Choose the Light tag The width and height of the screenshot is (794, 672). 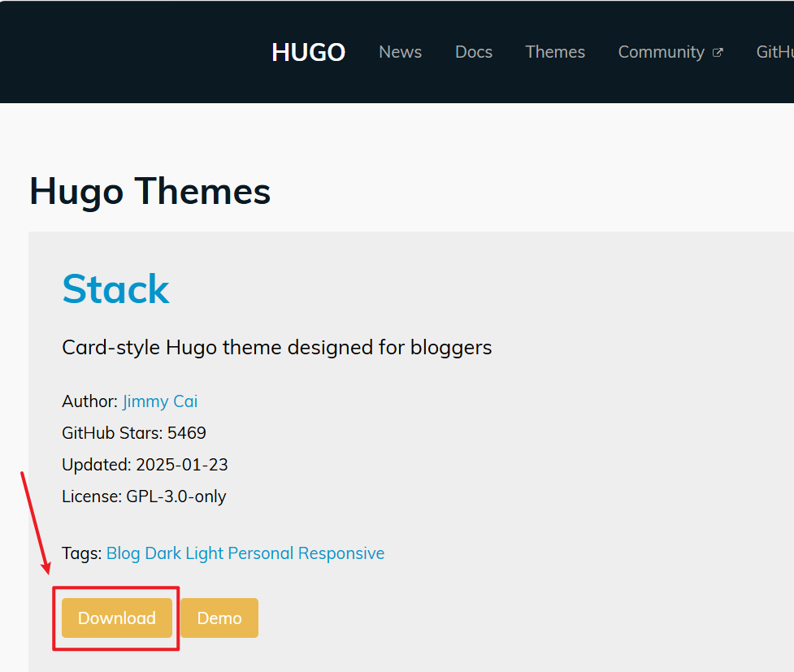(205, 553)
